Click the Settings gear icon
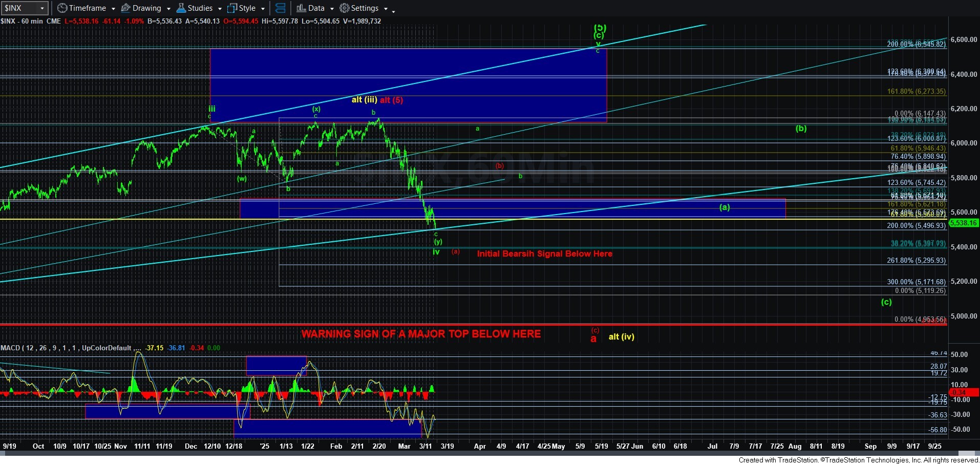 345,8
